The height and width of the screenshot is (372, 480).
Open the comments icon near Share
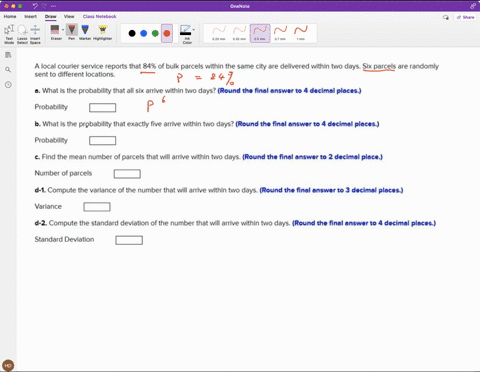click(446, 17)
